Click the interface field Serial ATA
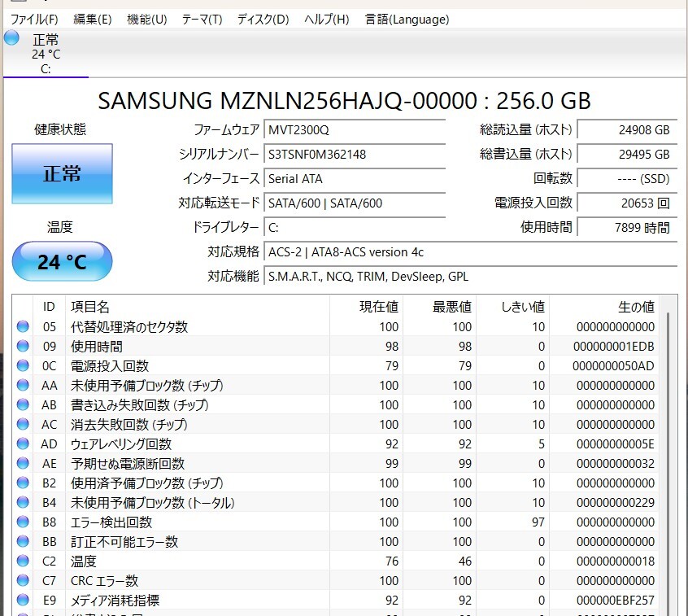The height and width of the screenshot is (616, 688). 355,179
